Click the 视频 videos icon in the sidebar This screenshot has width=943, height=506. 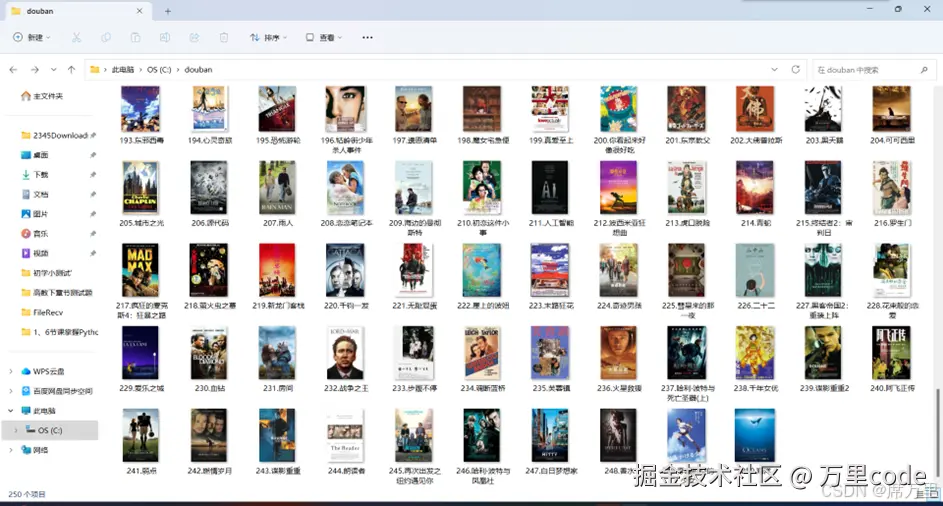[x=26, y=253]
